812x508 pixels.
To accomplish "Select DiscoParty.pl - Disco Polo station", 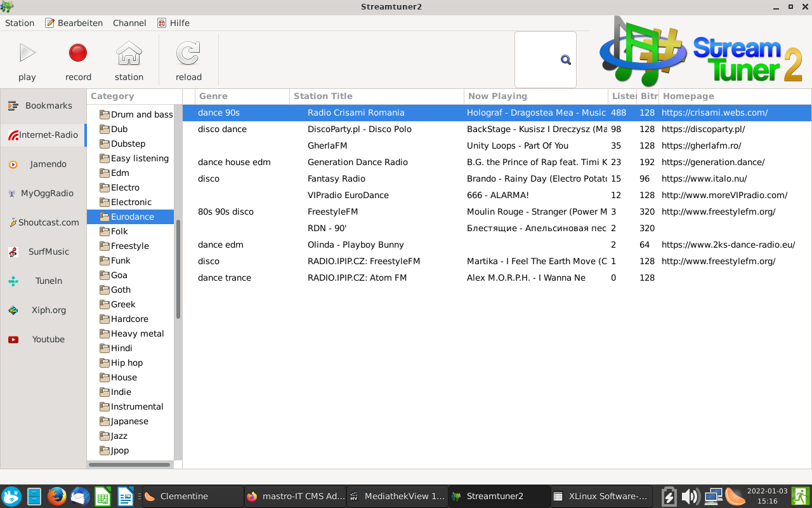I will (497, 130).
